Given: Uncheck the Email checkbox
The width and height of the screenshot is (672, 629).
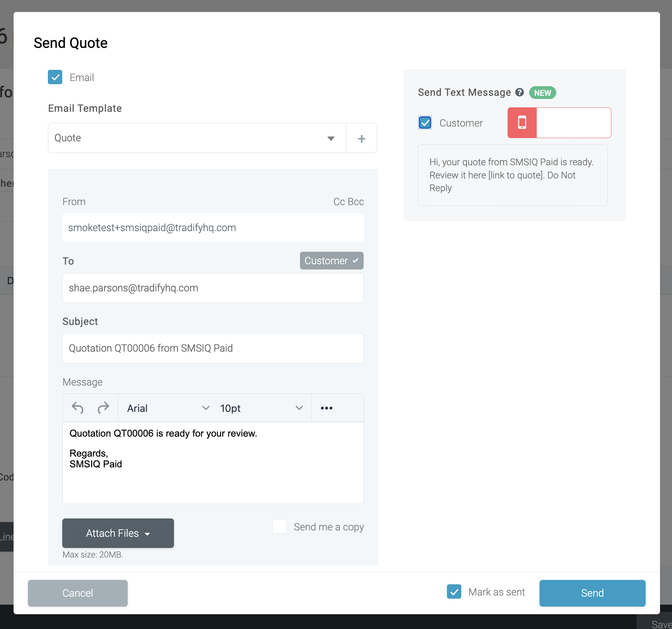Looking at the screenshot, I should coord(55,77).
